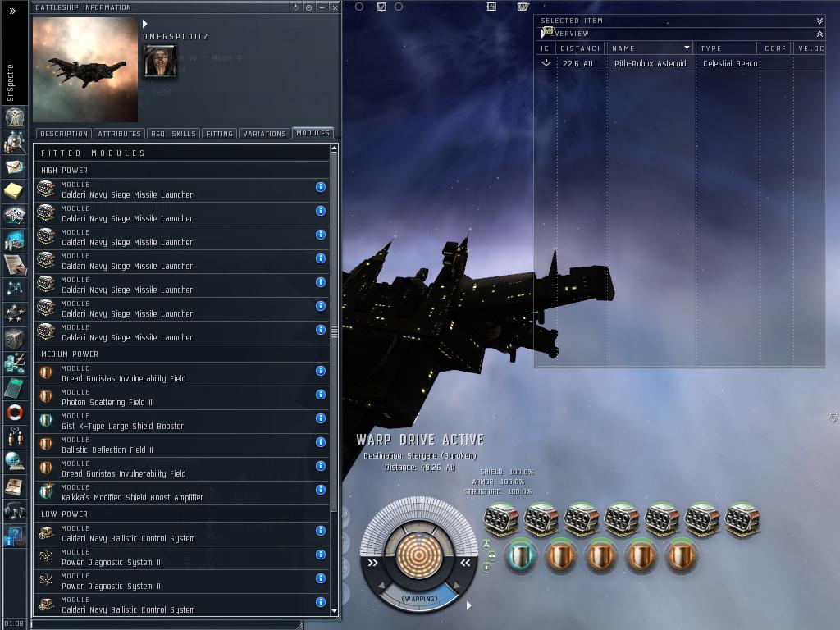The image size is (840, 630).
Task: Show info for Kaikka's Modified Shield Boost Amplifier
Action: (x=321, y=490)
